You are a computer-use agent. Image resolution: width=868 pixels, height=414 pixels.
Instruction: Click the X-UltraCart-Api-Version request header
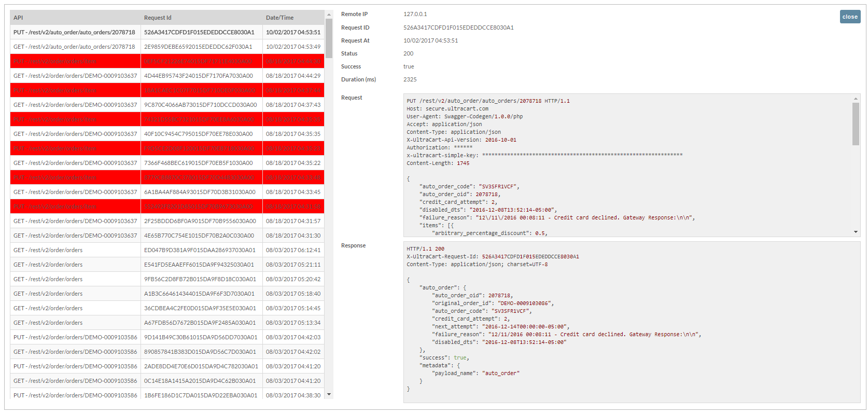click(x=461, y=140)
